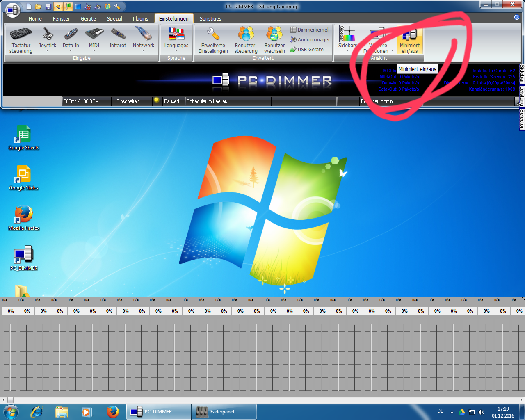Show hidden system tray icons
The height and width of the screenshot is (420, 525).
point(452,412)
